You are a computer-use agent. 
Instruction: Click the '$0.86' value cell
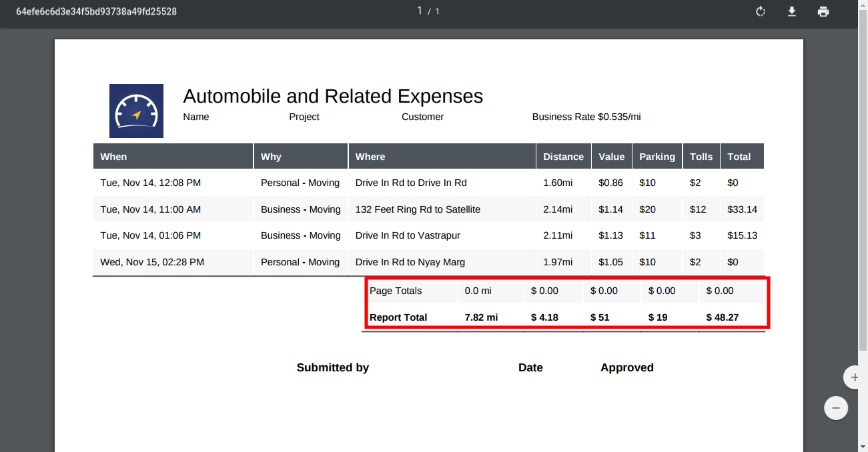click(x=611, y=183)
